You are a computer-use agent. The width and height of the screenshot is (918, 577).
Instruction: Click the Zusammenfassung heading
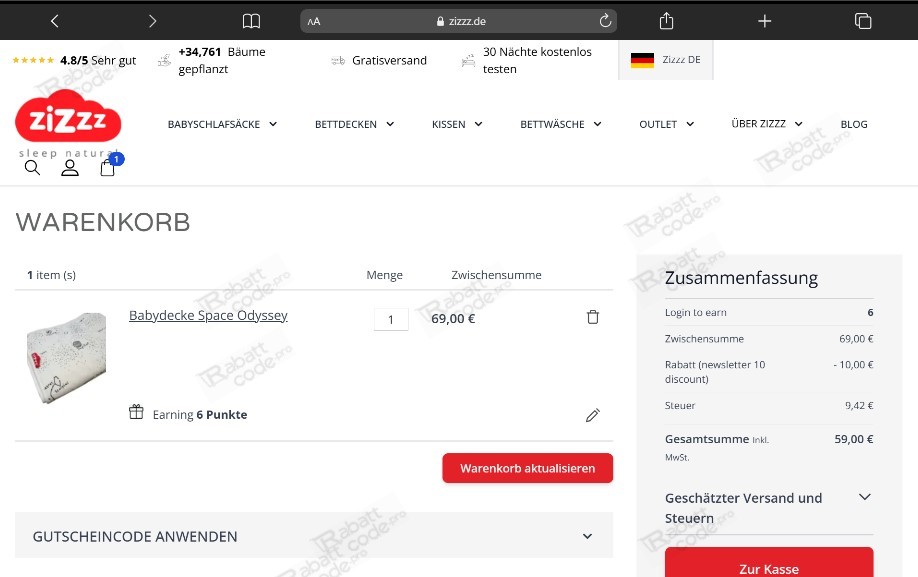(741, 277)
